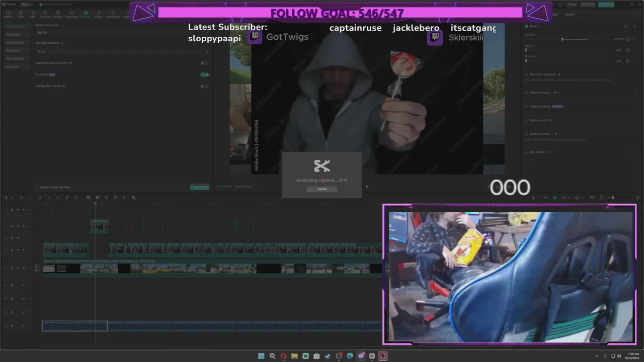Switch to the Speed tab in the inspector
The image size is (644, 362).
pyautogui.click(x=570, y=14)
